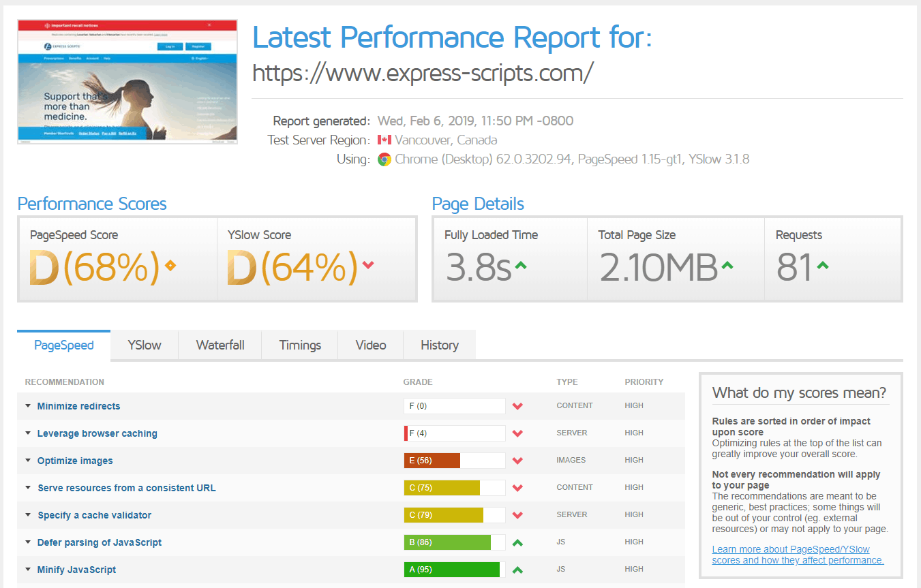Open the Waterfall tab
The width and height of the screenshot is (921, 588).
pyautogui.click(x=220, y=345)
